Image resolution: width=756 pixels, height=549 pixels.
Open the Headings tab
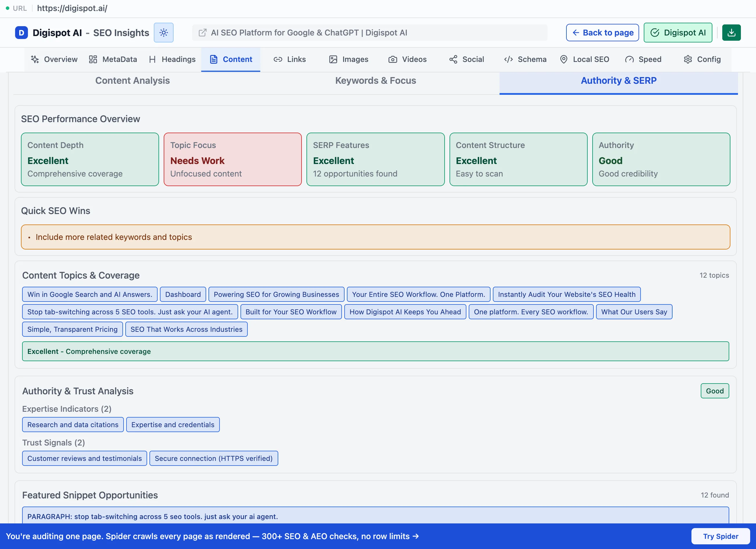tap(172, 59)
